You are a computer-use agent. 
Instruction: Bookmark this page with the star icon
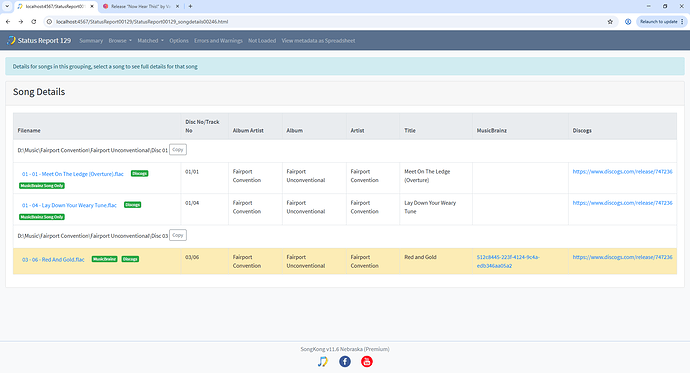point(610,22)
